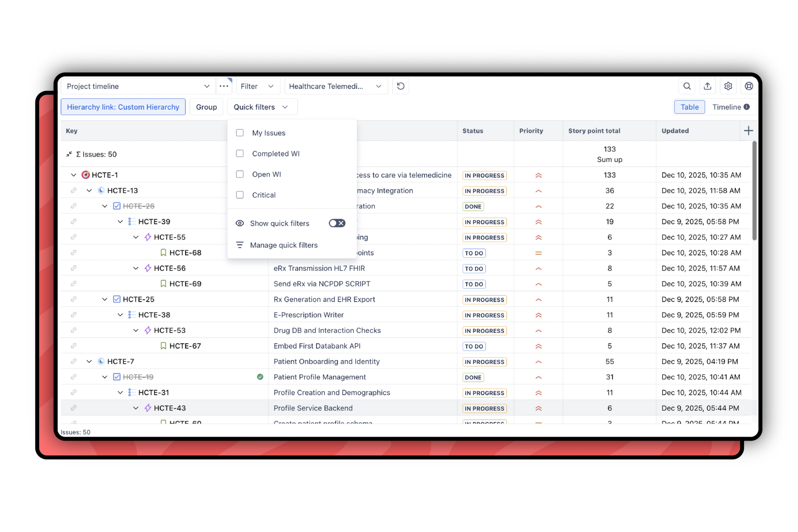Click the TO DO status of HCTE-67
The image size is (798, 532).
474,346
